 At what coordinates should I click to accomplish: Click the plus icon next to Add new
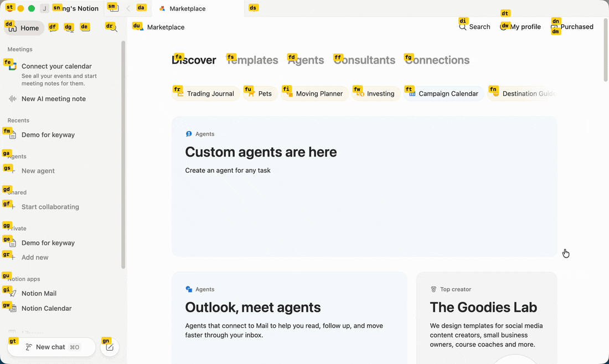(x=12, y=257)
